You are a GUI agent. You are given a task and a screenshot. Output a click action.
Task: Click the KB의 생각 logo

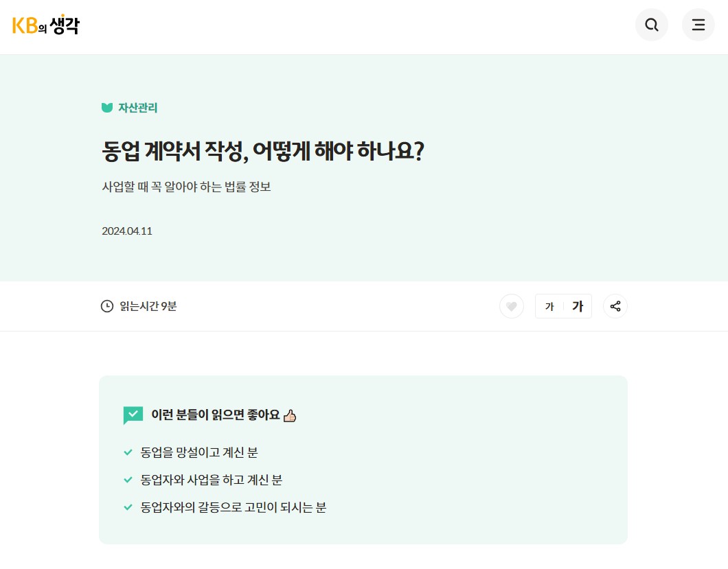click(46, 25)
